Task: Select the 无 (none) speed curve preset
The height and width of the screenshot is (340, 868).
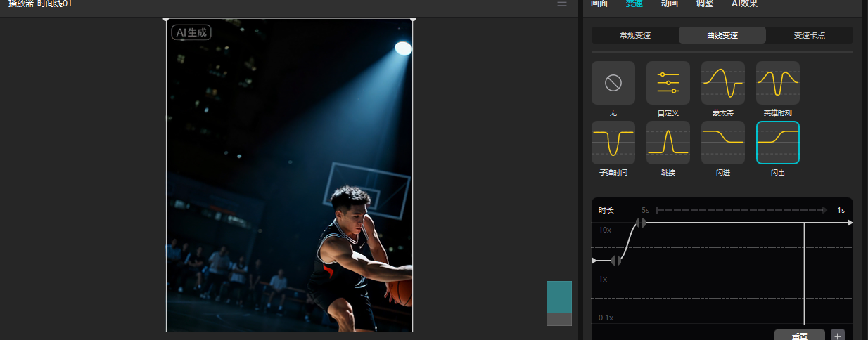Action: coord(613,84)
